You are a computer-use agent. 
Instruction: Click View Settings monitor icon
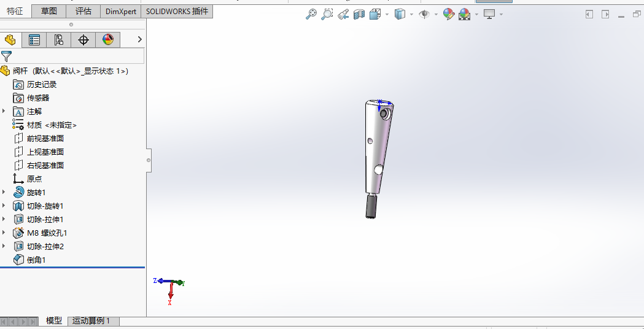[x=489, y=14]
